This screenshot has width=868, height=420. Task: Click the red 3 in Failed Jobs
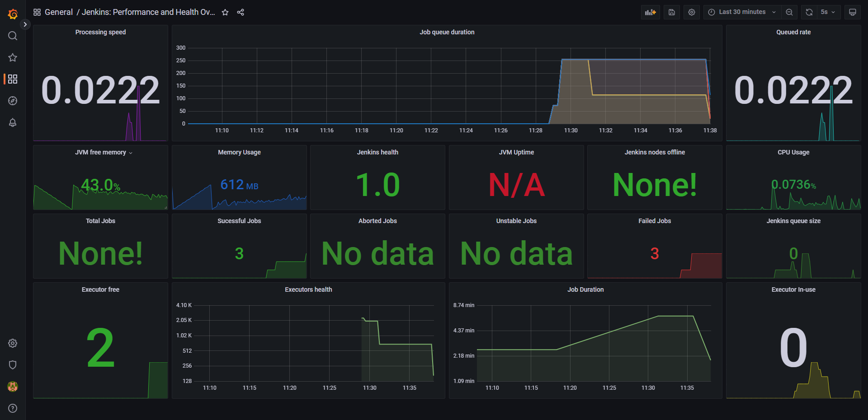[655, 253]
